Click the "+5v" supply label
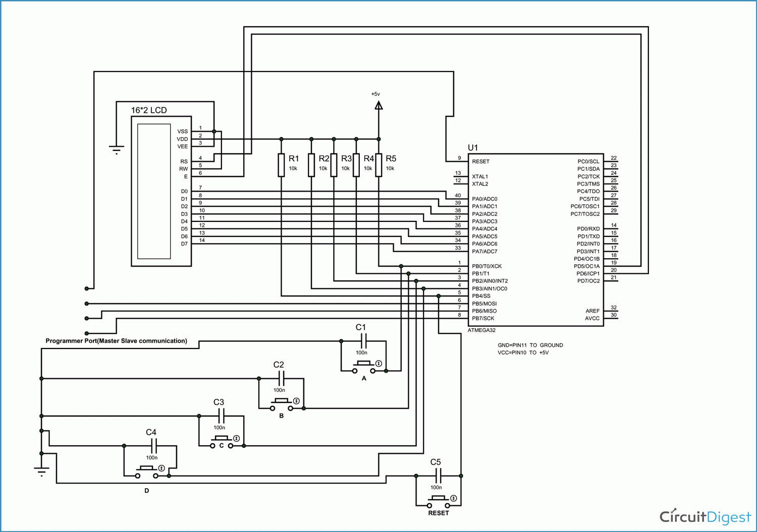This screenshot has width=757, height=532. [x=375, y=94]
